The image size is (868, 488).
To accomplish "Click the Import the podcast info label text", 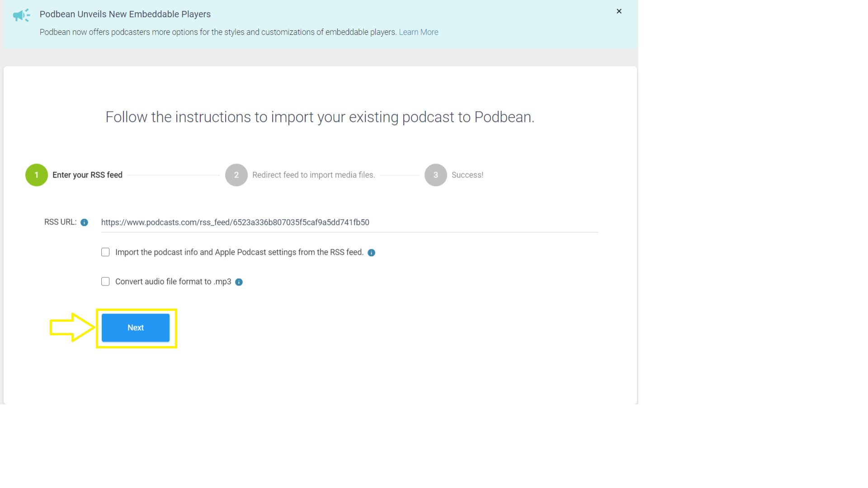I will coord(239,252).
